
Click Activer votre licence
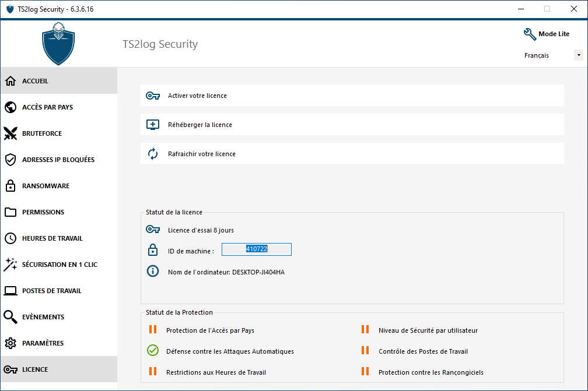tap(352, 96)
